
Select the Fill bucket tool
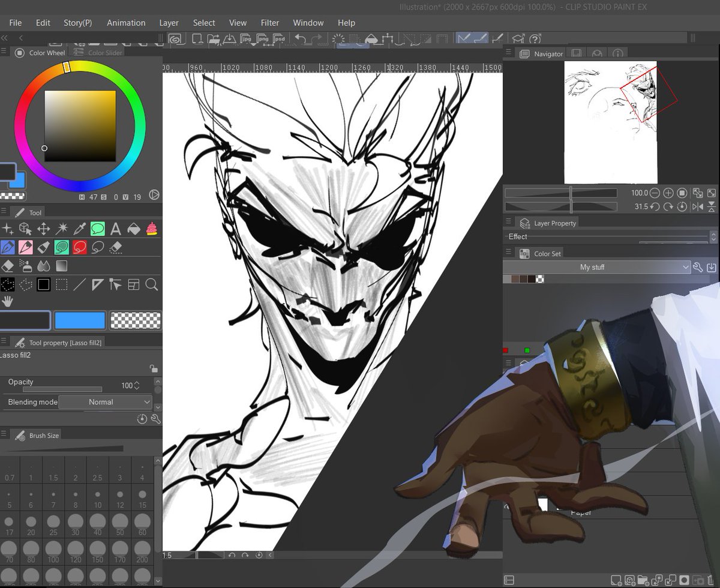click(134, 229)
